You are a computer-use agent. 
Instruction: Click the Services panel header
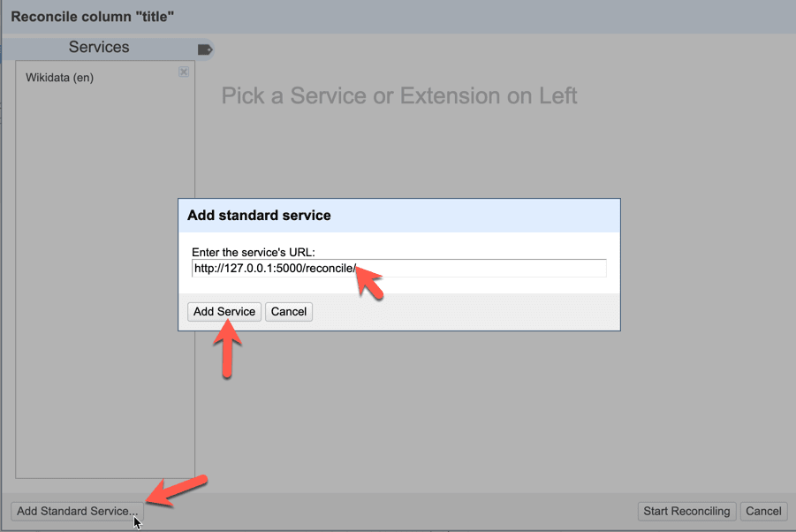coord(99,47)
